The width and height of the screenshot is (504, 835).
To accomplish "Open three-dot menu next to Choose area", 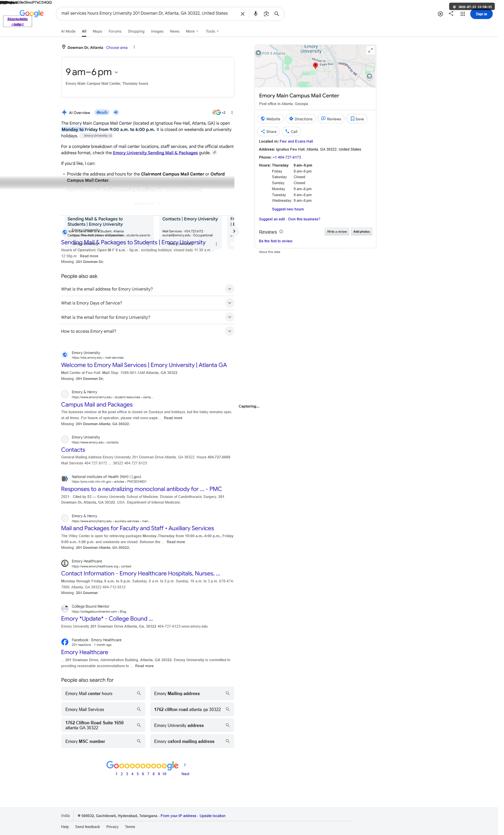I will (134, 47).
